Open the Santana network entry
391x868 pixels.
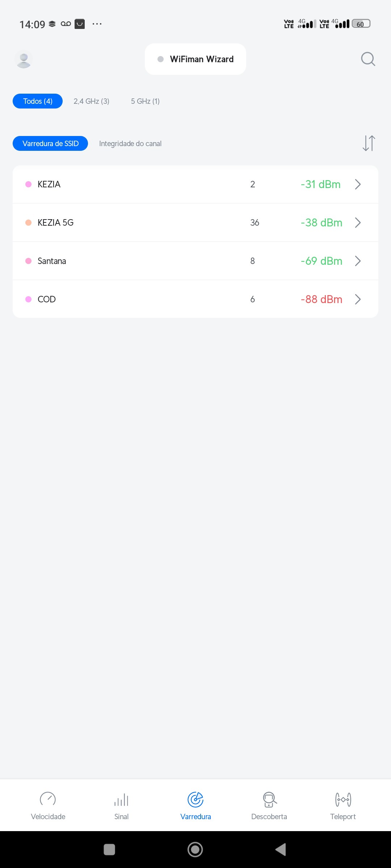tap(52, 261)
